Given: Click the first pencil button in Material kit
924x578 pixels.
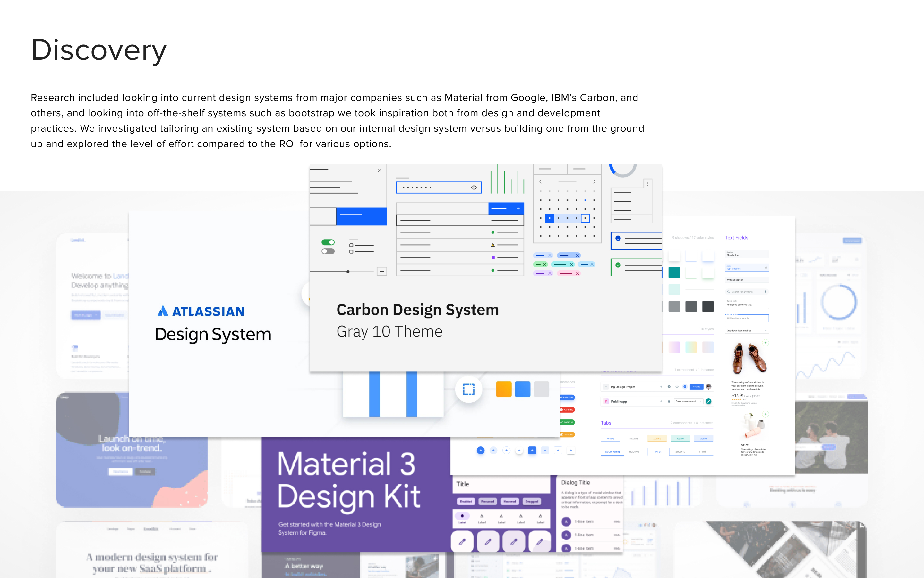Looking at the screenshot, I should [x=462, y=541].
